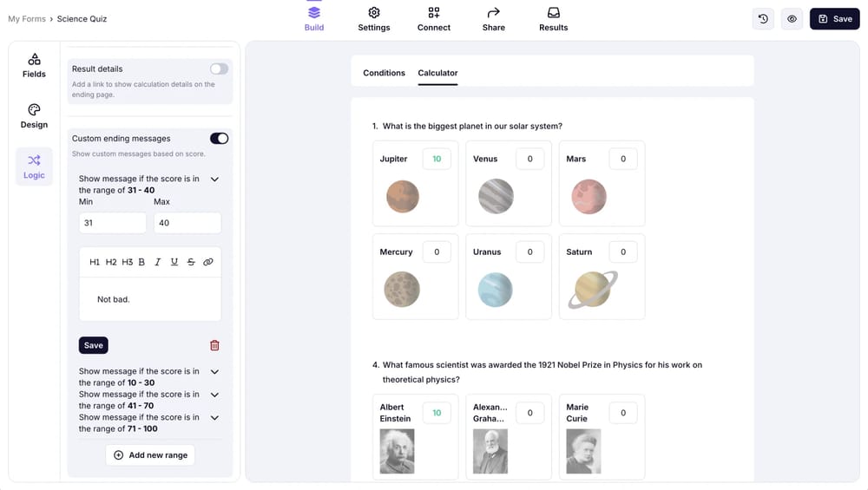Click the top-right Save button
Viewport: 868px width, 490px height.
click(x=834, y=19)
